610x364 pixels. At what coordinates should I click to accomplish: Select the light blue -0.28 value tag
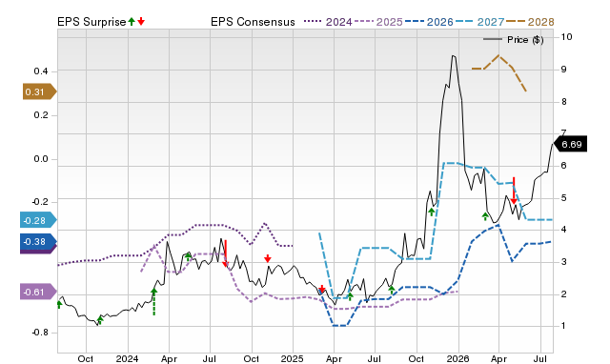coord(38,220)
